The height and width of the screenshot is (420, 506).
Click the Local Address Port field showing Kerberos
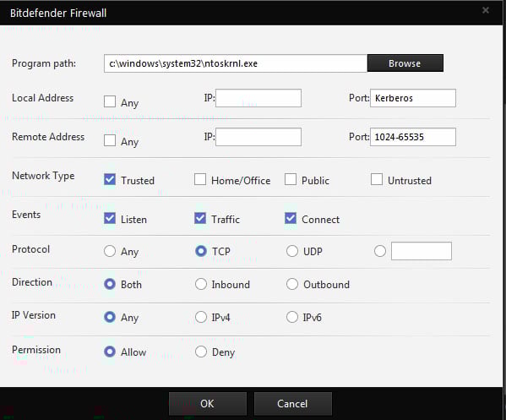point(413,98)
